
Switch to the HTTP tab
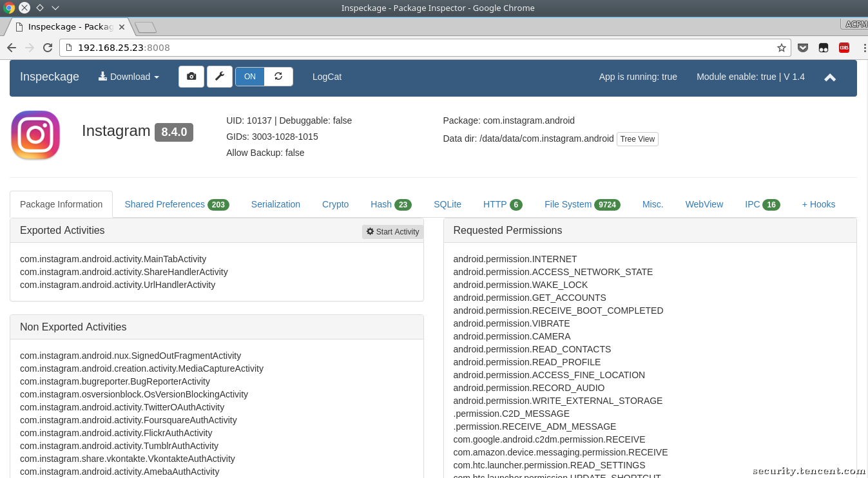(x=503, y=204)
